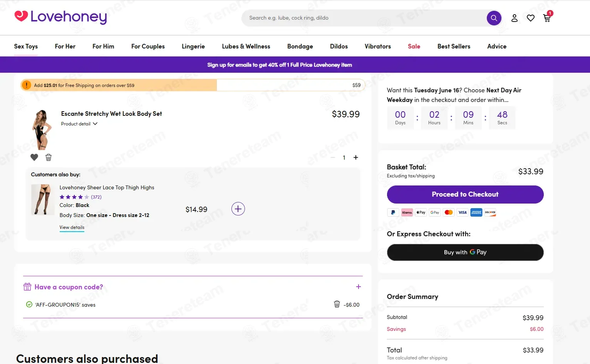This screenshot has width=590, height=364.
Task: Open the Lubes & Wellness menu
Action: (246, 46)
